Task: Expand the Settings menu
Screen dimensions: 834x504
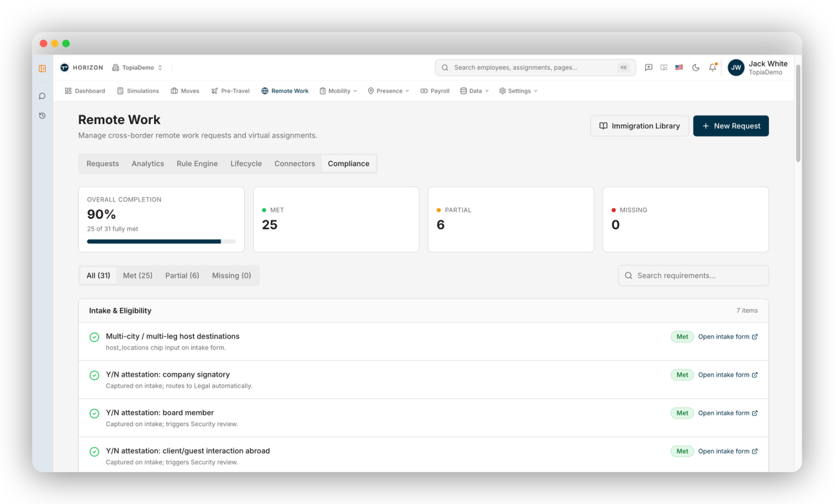Action: [x=518, y=91]
